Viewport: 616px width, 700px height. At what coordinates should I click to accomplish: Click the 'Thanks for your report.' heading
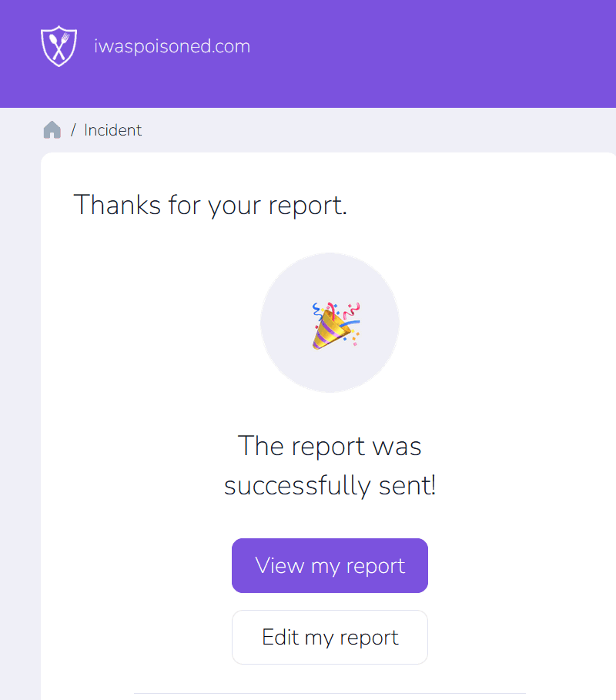click(210, 206)
